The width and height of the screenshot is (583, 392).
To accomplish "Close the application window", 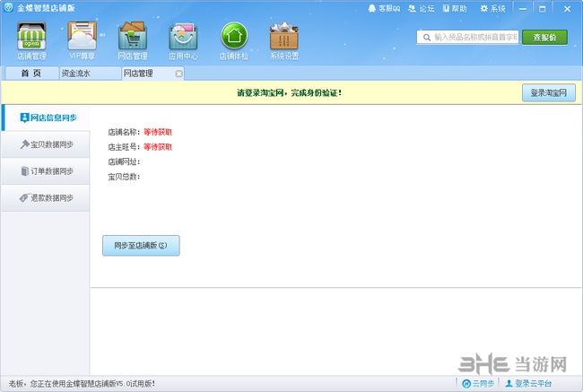I will (x=567, y=9).
